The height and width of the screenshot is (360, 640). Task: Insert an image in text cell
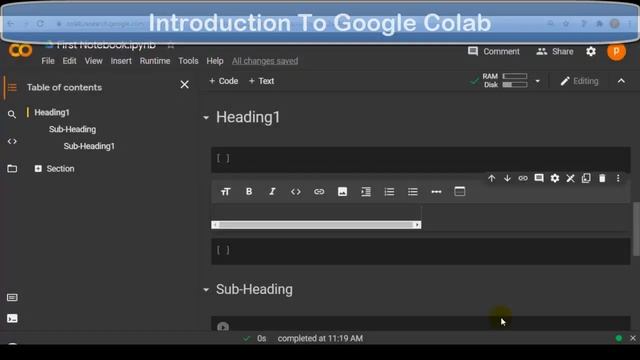342,191
